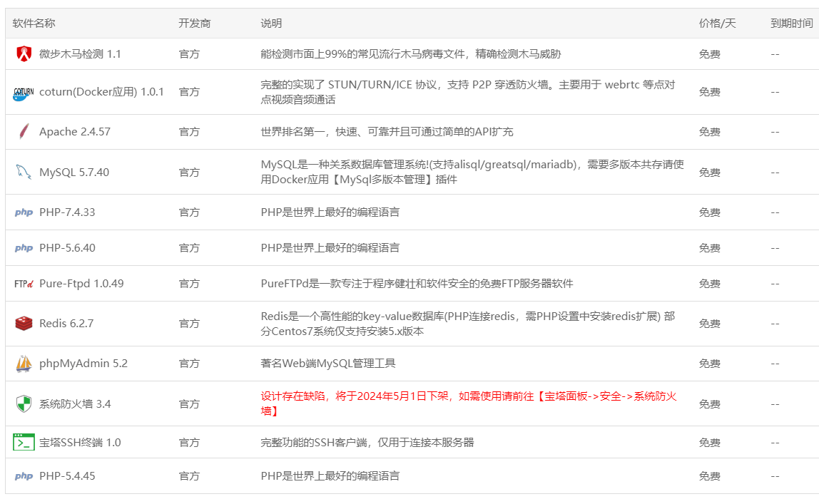Click the 宝塔SSH终端 terminal icon

[24, 443]
